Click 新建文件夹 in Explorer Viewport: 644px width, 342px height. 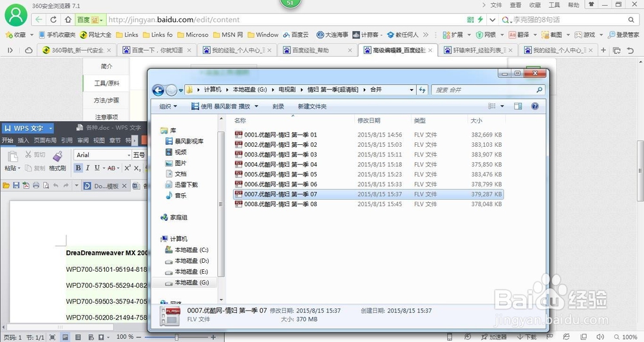[x=312, y=106]
